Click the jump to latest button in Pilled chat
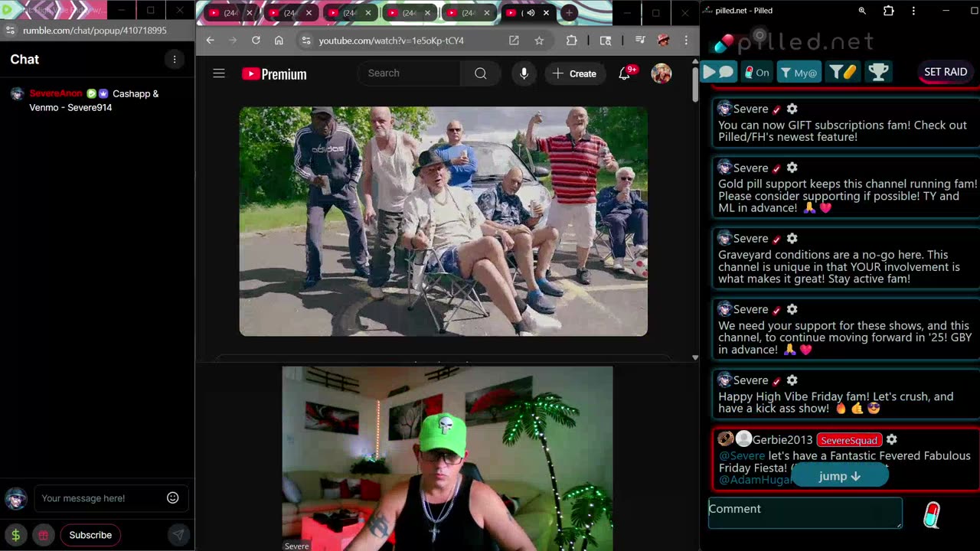980x551 pixels. (840, 476)
